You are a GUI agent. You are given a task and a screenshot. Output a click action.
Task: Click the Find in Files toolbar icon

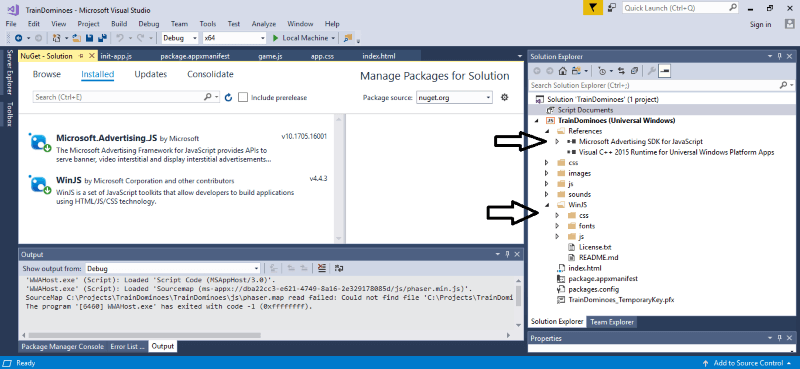pos(348,38)
